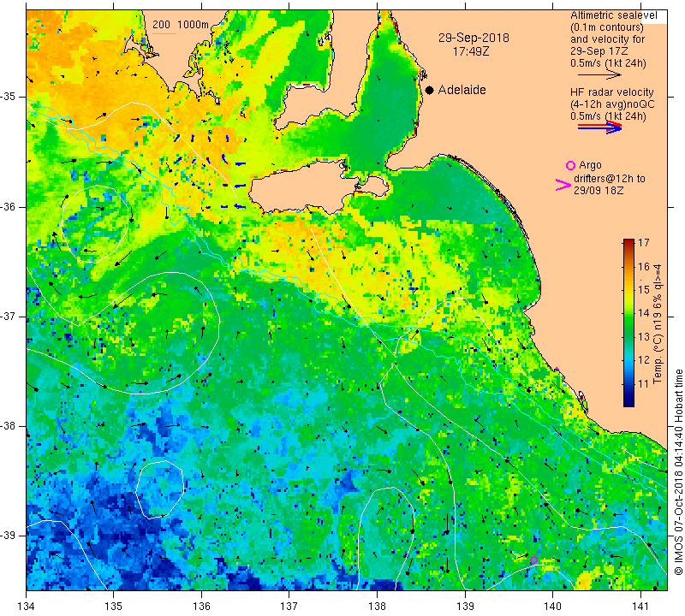Click the 136 longitude axis label
This screenshot has width=685, height=616.
tap(201, 607)
